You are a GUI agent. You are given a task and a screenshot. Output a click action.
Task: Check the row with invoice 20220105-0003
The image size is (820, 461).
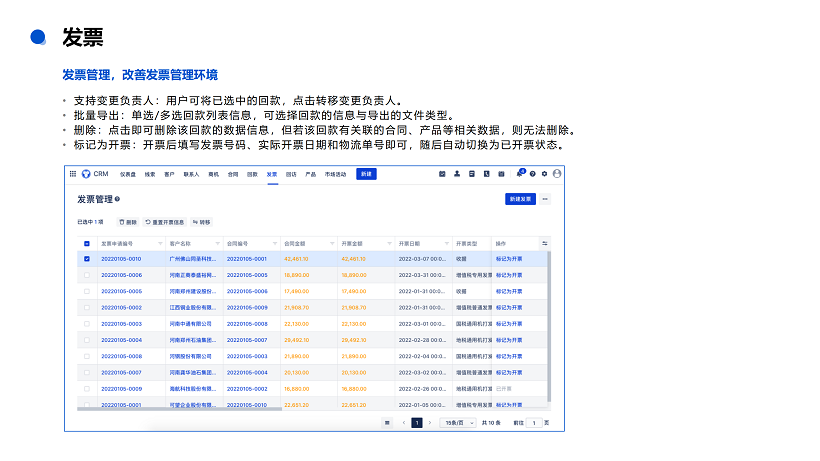pyautogui.click(x=87, y=324)
